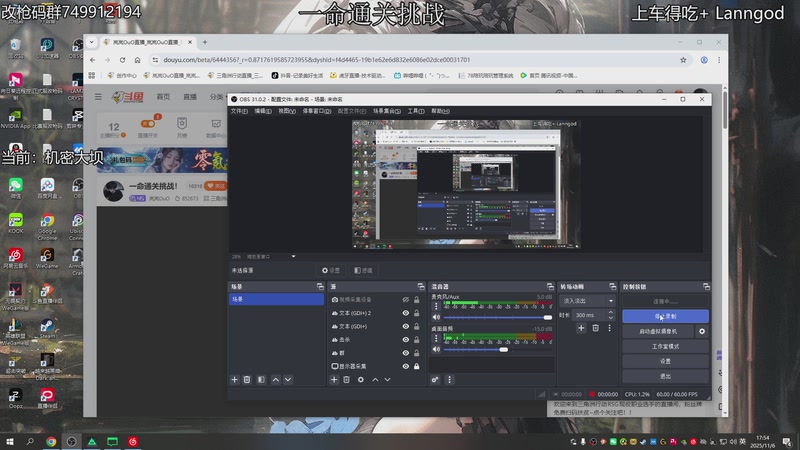Pop out the controls dock with the float icon
800x450 pixels.
(706, 287)
